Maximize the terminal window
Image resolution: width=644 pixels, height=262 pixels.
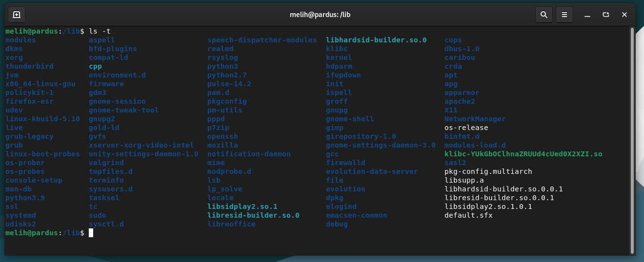click(x=606, y=15)
